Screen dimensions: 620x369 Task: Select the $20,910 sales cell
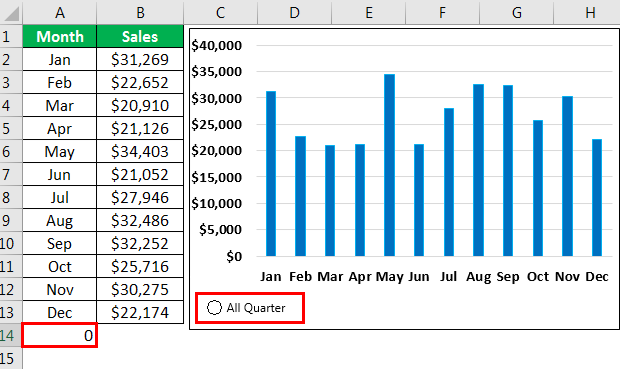pyautogui.click(x=140, y=105)
